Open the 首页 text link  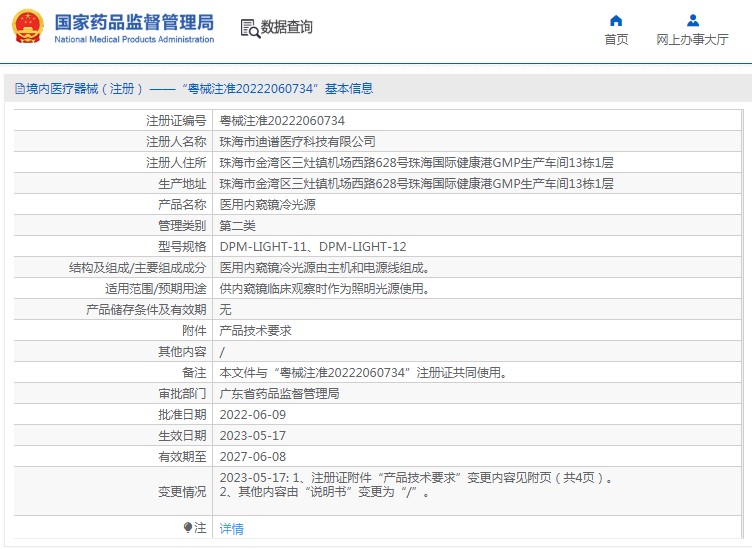point(616,40)
